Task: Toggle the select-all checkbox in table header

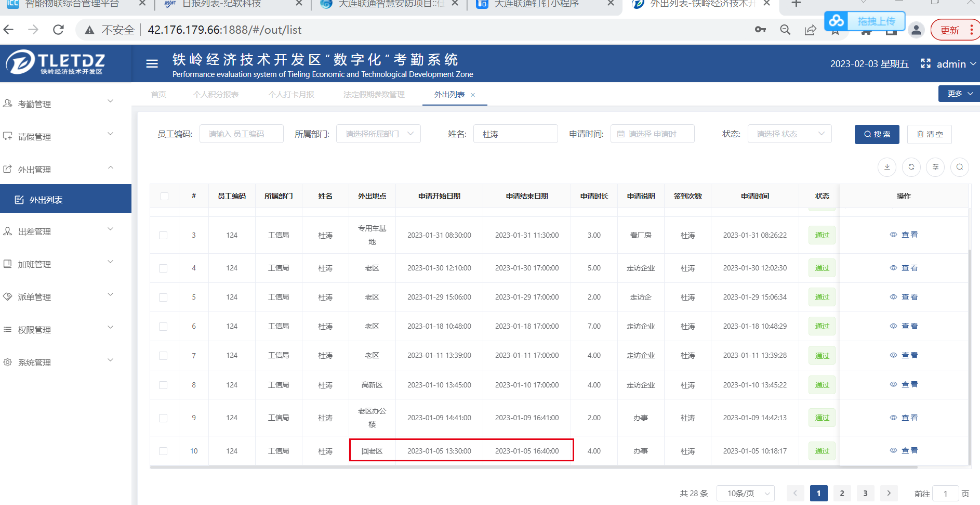Action: [164, 196]
